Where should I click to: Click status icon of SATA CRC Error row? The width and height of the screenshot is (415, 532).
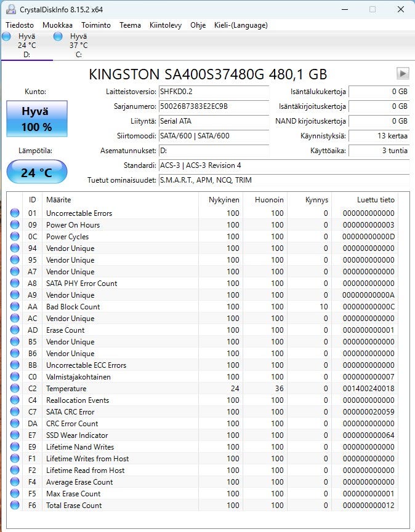click(x=15, y=411)
